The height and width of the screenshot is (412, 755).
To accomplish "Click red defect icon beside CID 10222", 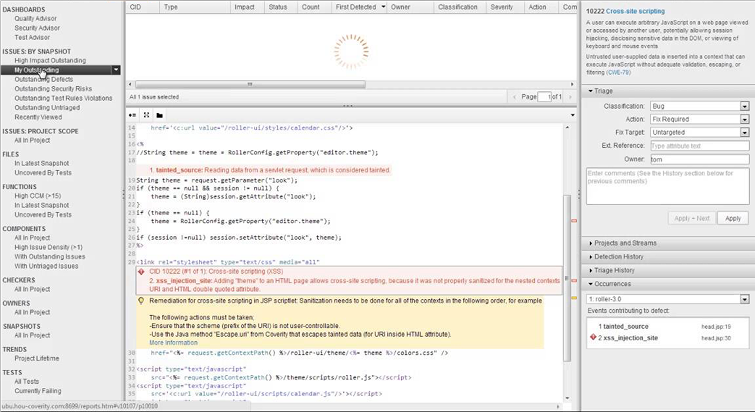I will (x=142, y=271).
